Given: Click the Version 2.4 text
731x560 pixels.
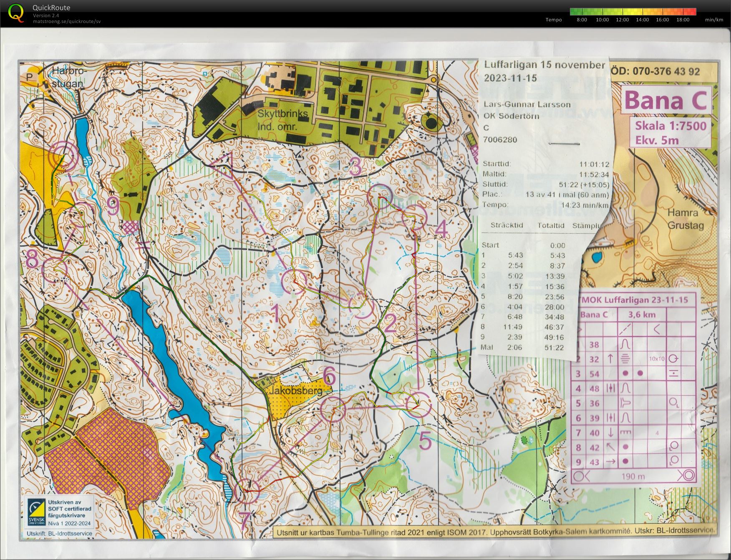Looking at the screenshot, I should [46, 15].
